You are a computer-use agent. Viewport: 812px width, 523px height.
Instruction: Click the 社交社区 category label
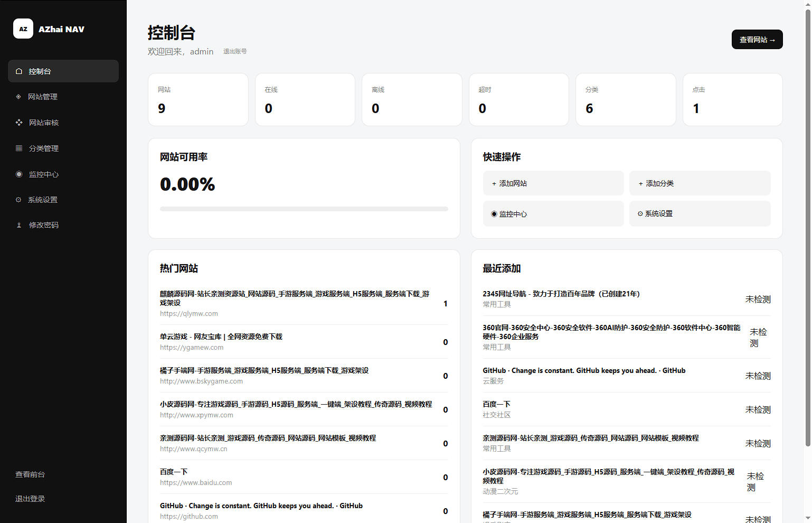click(x=497, y=415)
